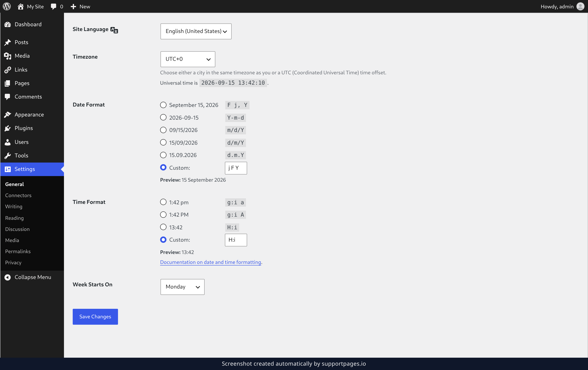Screen dimensions: 588x370
Task: Select the 09/15/2026 date format
Action: pyautogui.click(x=163, y=130)
